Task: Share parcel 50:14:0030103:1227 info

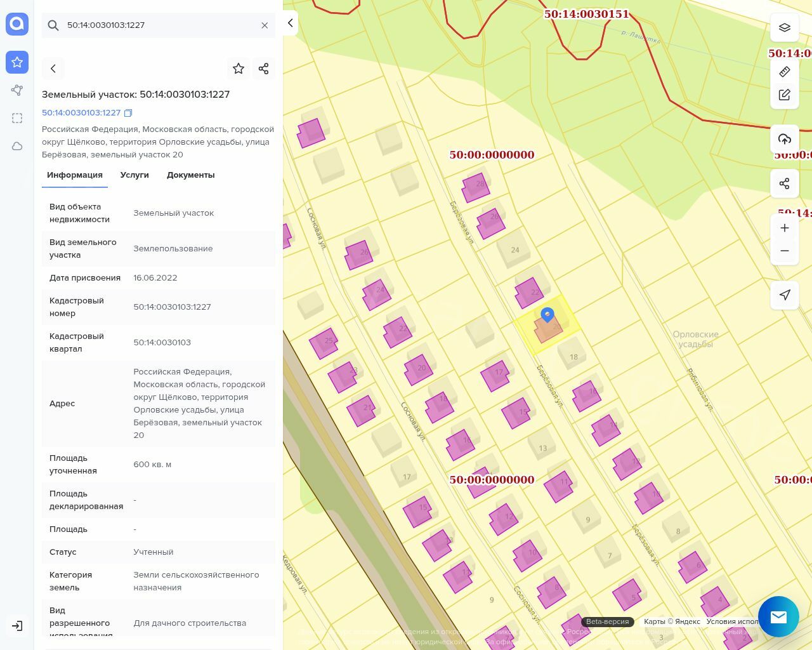Action: coord(264,69)
